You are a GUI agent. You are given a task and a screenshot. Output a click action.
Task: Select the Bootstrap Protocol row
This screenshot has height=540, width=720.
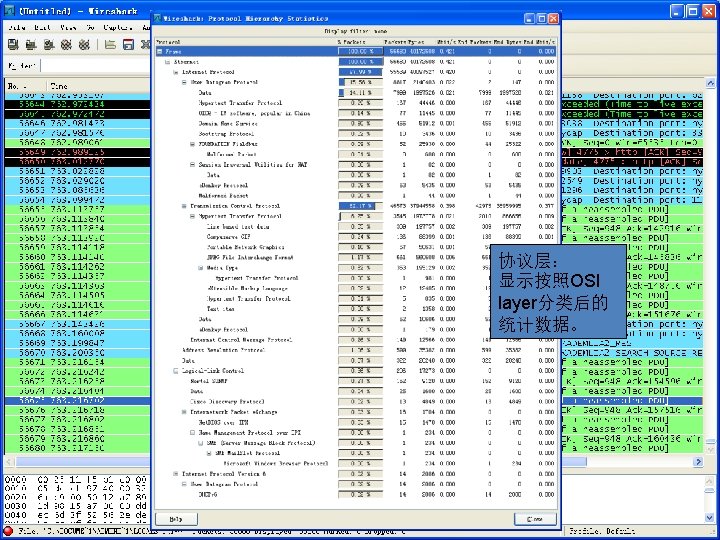(356, 134)
